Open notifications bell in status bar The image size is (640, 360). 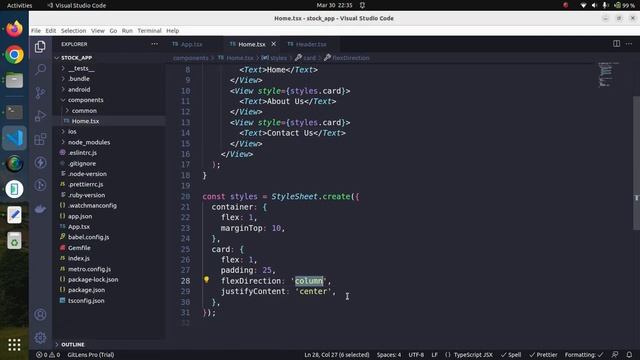[x=629, y=355]
